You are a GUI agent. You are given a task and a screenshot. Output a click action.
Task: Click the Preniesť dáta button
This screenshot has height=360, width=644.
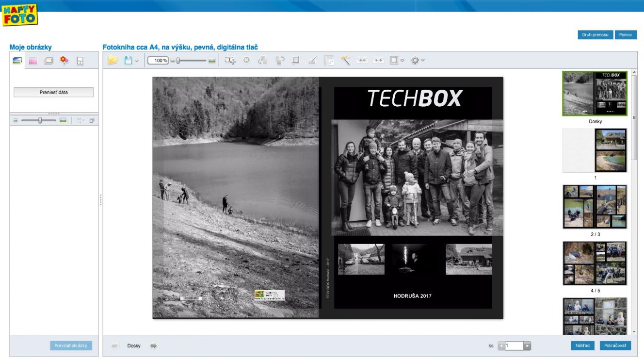(53, 92)
